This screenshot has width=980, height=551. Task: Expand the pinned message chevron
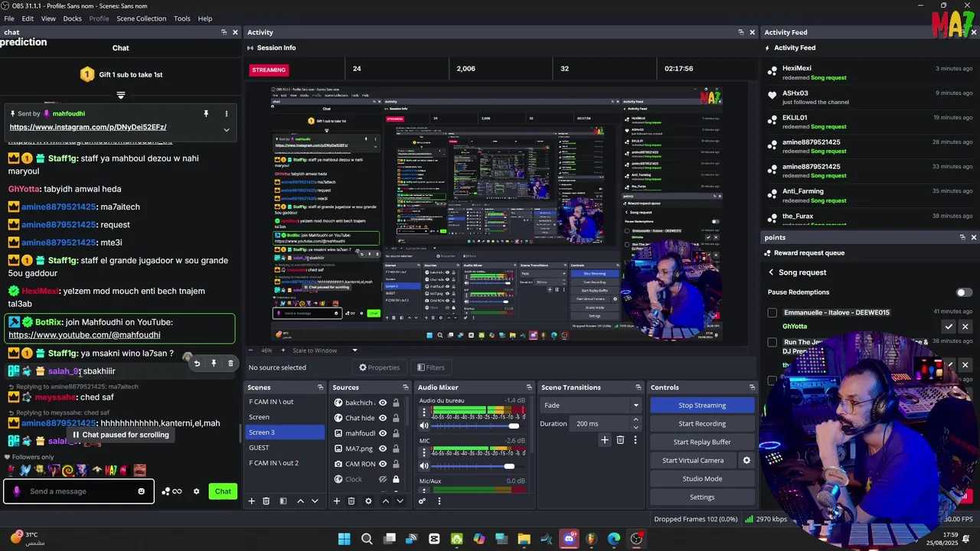click(x=226, y=130)
